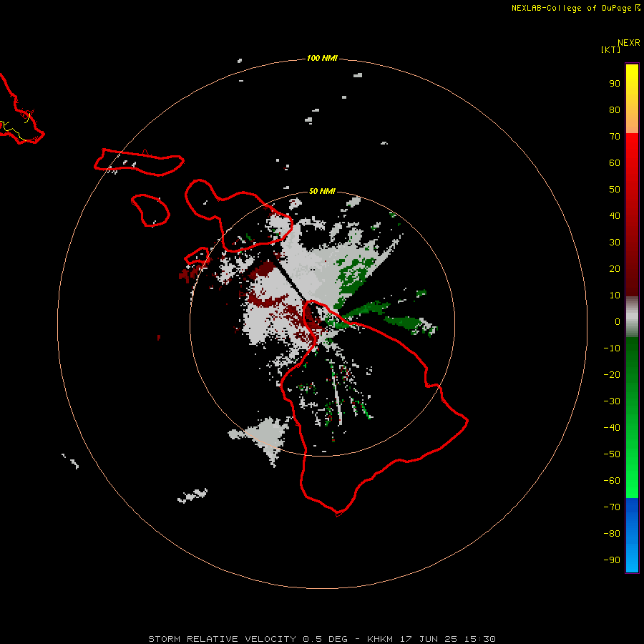Click the 0.5 DEG elevation text

click(325, 639)
